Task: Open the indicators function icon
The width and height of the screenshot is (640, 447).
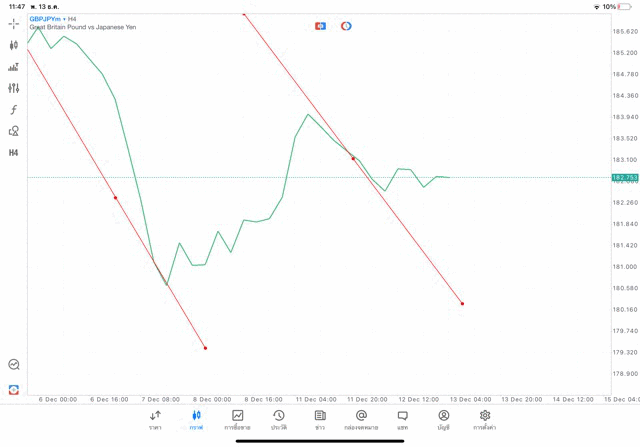Action: 14,110
